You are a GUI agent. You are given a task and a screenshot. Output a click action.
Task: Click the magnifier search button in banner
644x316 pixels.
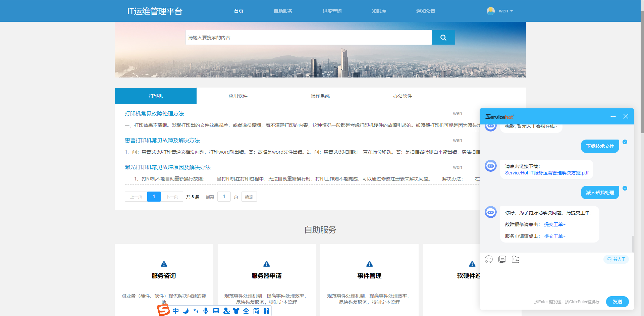pos(443,38)
